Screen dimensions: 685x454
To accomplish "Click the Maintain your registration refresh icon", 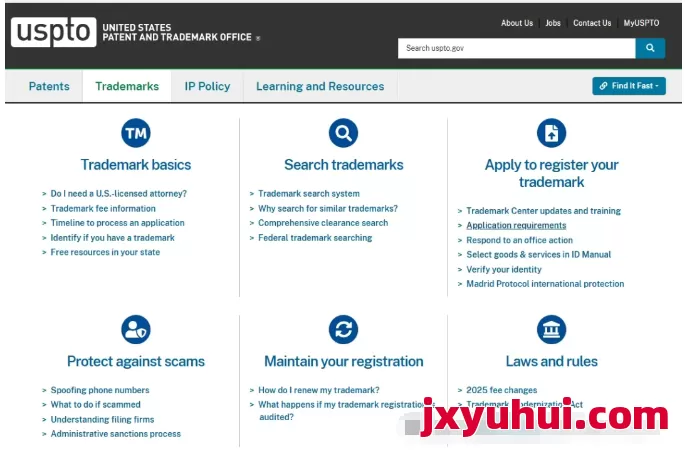I will [343, 329].
